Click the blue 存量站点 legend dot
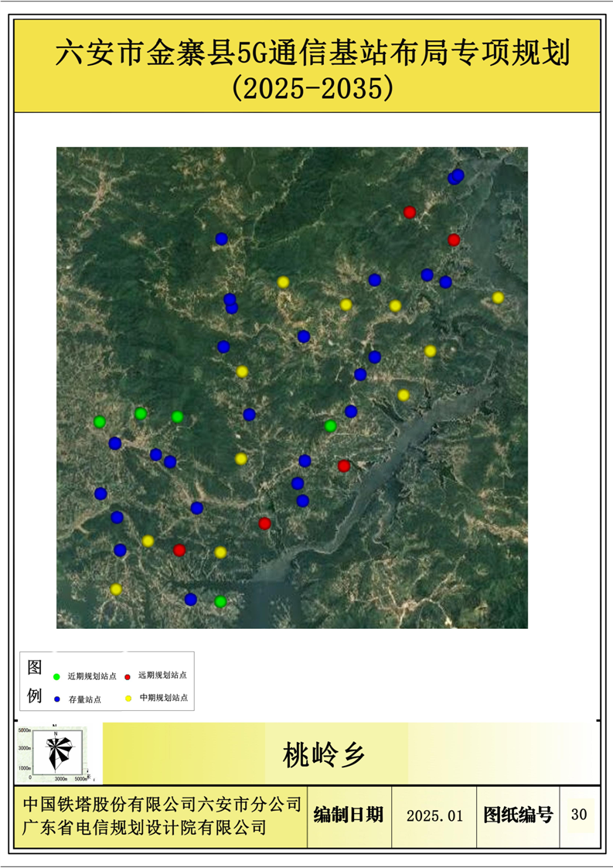613x868 pixels. pyautogui.click(x=56, y=699)
